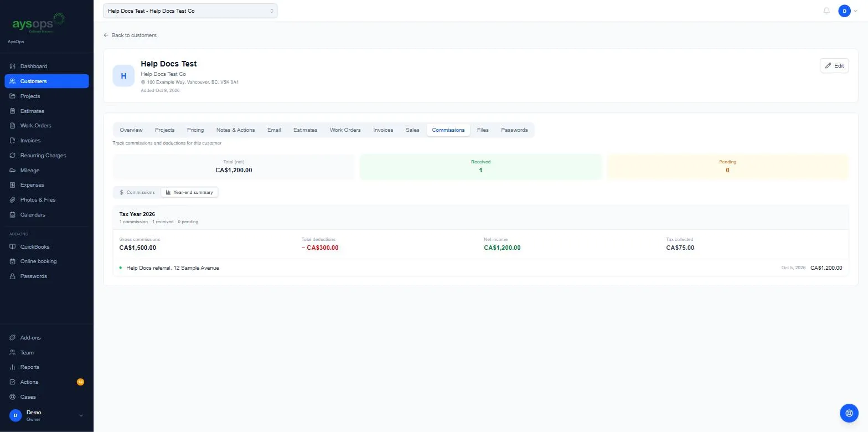
Task: Open the notifications bell icon
Action: pos(826,11)
